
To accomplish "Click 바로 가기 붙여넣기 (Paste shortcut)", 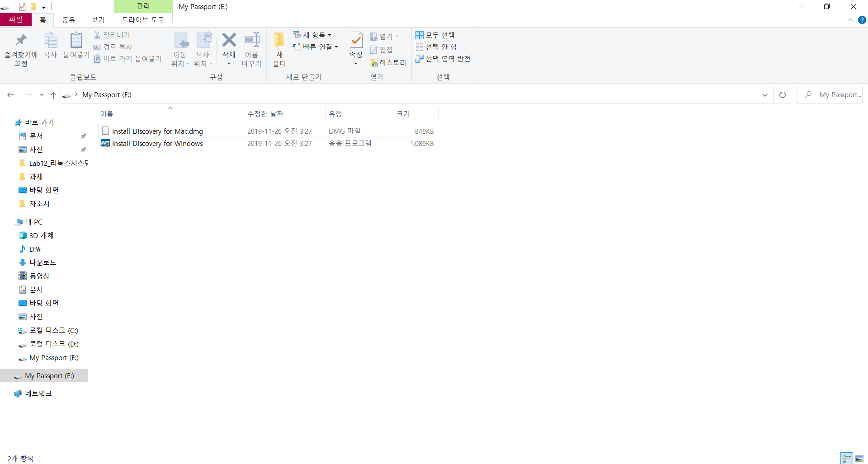I will click(127, 59).
